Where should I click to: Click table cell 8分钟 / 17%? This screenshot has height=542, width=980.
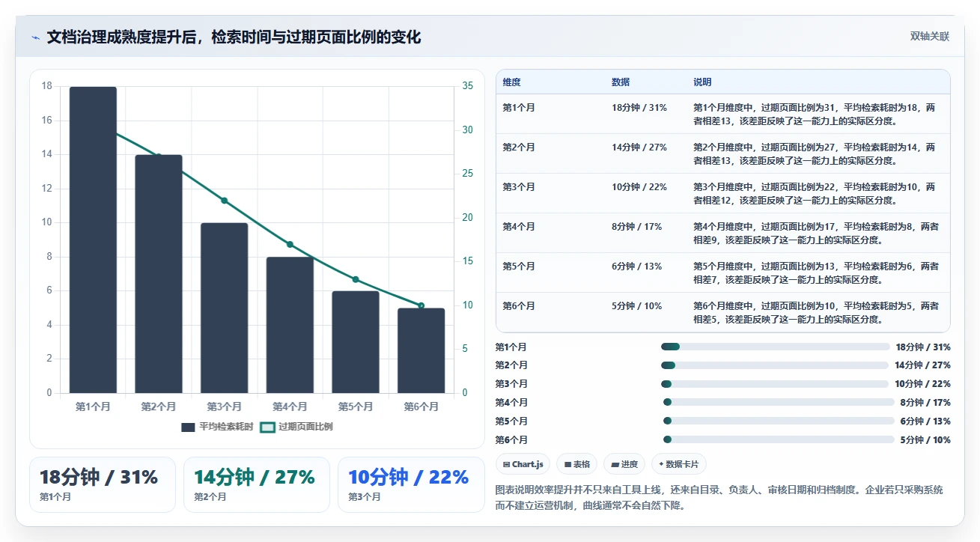[637, 227]
